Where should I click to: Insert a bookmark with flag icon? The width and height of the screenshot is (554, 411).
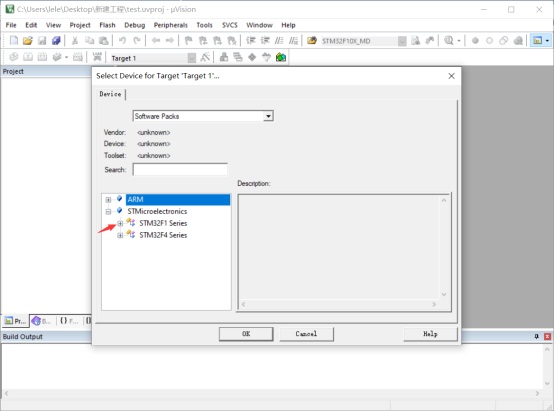(x=189, y=41)
